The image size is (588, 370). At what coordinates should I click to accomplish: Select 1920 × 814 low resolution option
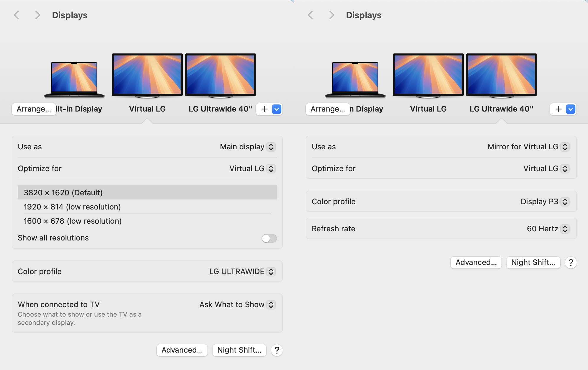click(x=72, y=207)
